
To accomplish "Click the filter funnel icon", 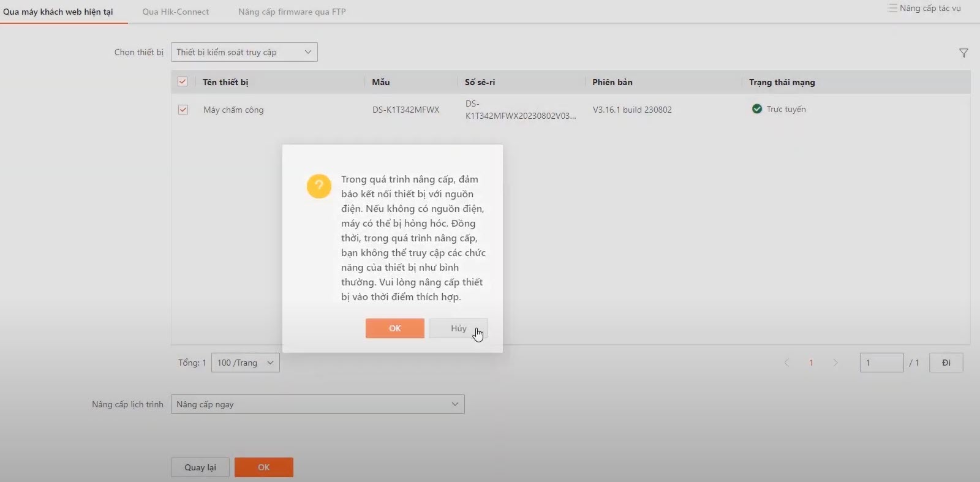I will [x=963, y=53].
